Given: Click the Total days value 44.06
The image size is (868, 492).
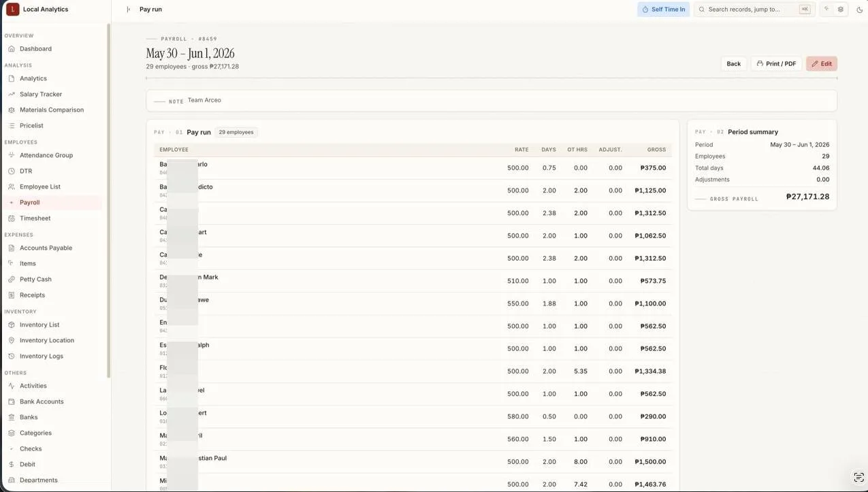Looking at the screenshot, I should [821, 168].
